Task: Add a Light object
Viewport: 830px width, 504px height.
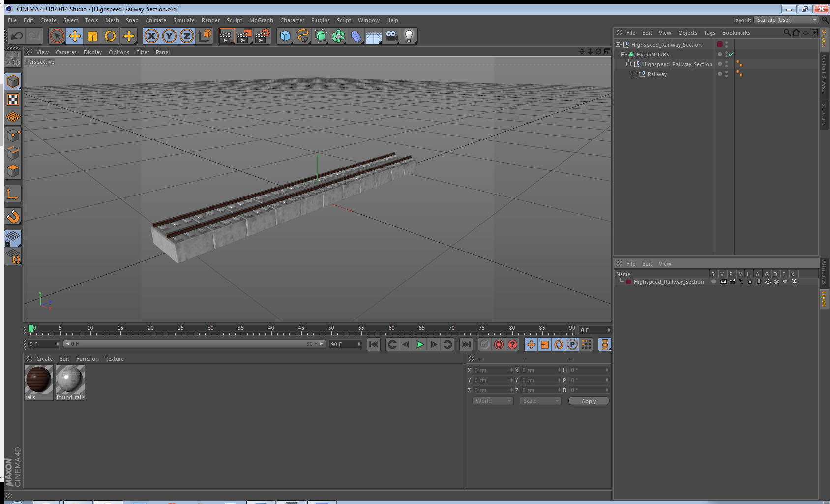Action: (409, 36)
